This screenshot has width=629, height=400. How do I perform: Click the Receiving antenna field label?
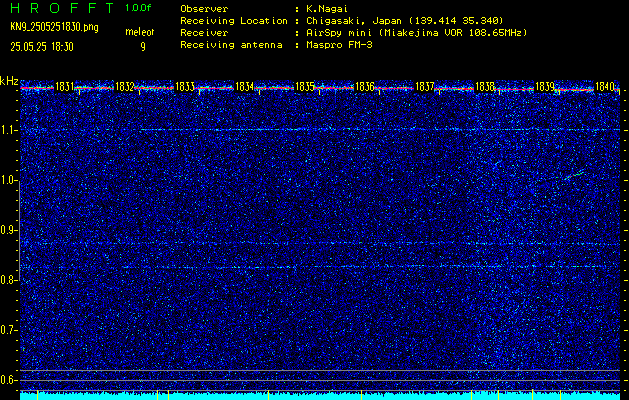pos(231,45)
